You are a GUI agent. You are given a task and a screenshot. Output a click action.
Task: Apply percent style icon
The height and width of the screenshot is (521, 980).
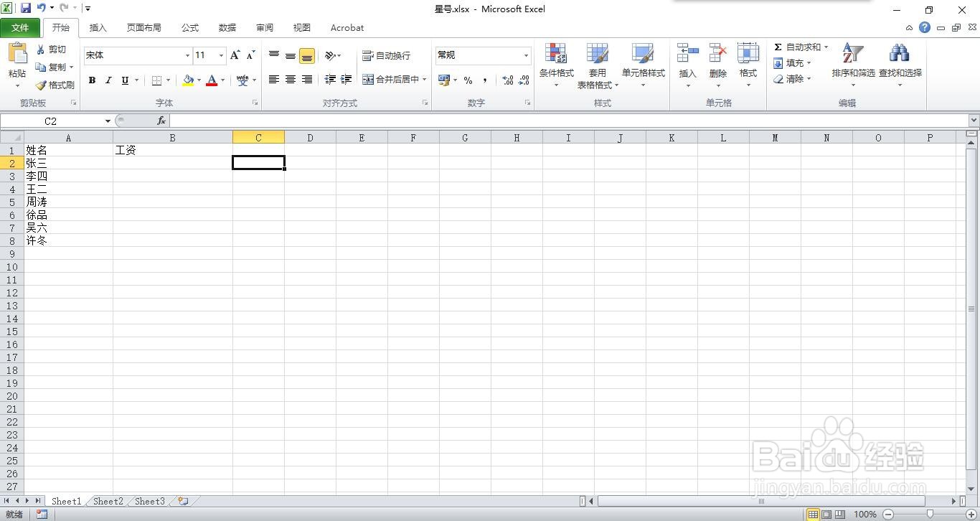point(468,80)
